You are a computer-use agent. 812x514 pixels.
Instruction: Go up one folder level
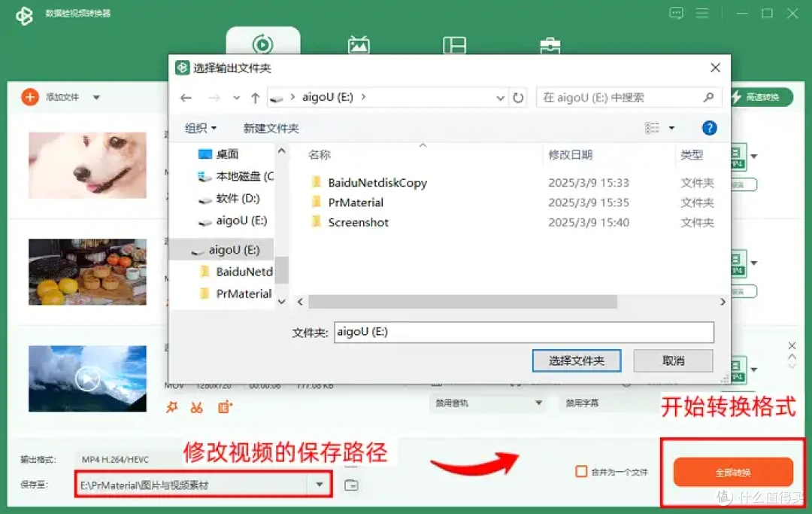coord(255,97)
